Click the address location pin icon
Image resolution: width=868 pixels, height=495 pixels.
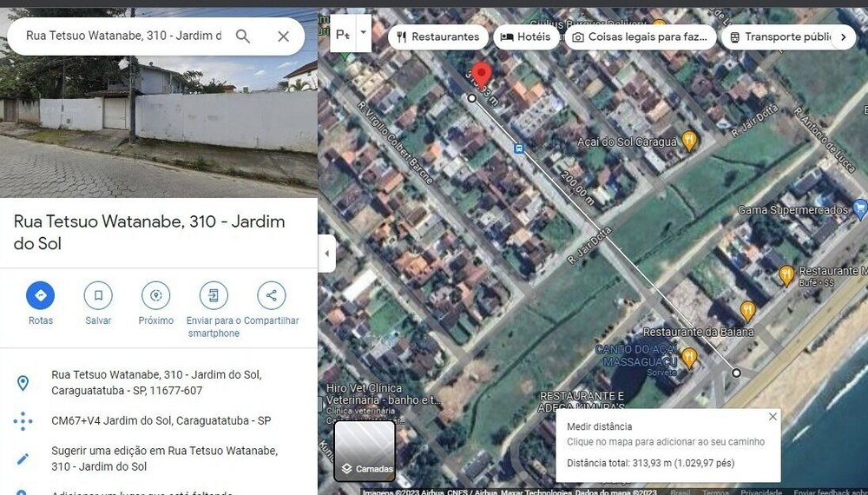pos(23,383)
